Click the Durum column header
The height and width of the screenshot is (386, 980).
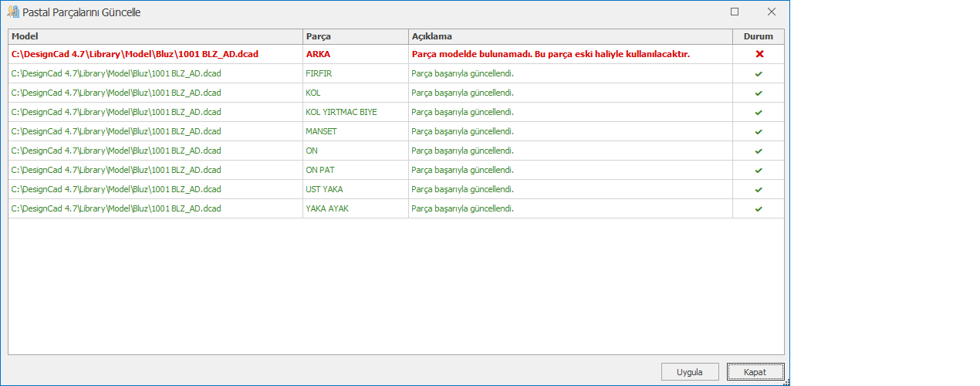click(x=758, y=36)
